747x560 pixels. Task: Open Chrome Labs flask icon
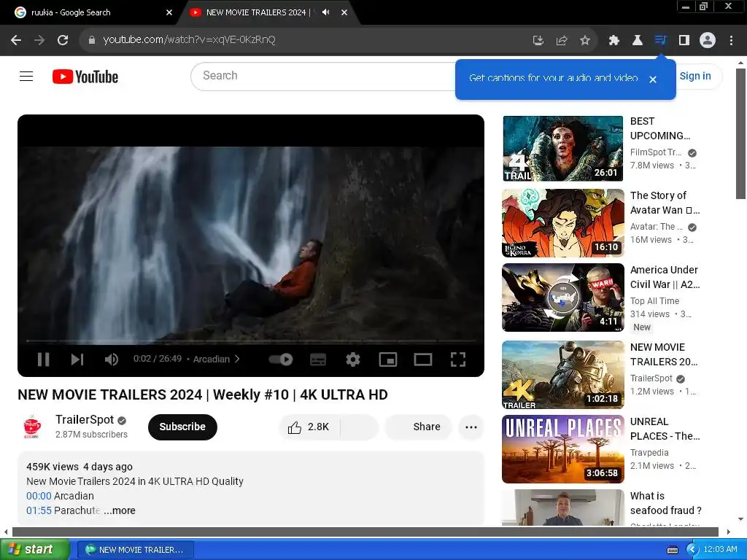tap(638, 41)
